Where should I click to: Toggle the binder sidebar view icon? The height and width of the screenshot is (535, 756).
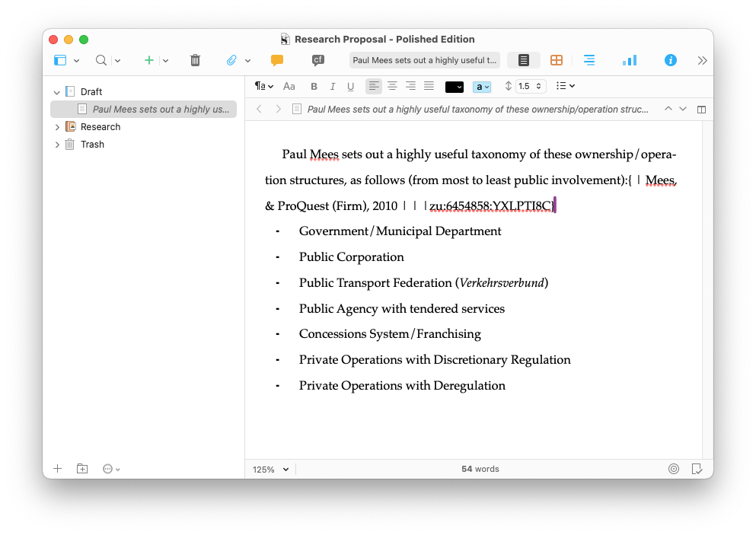click(x=60, y=60)
